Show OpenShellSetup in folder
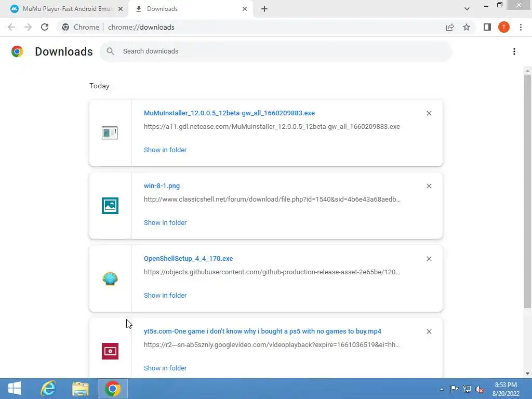This screenshot has height=399, width=532. pos(165,296)
